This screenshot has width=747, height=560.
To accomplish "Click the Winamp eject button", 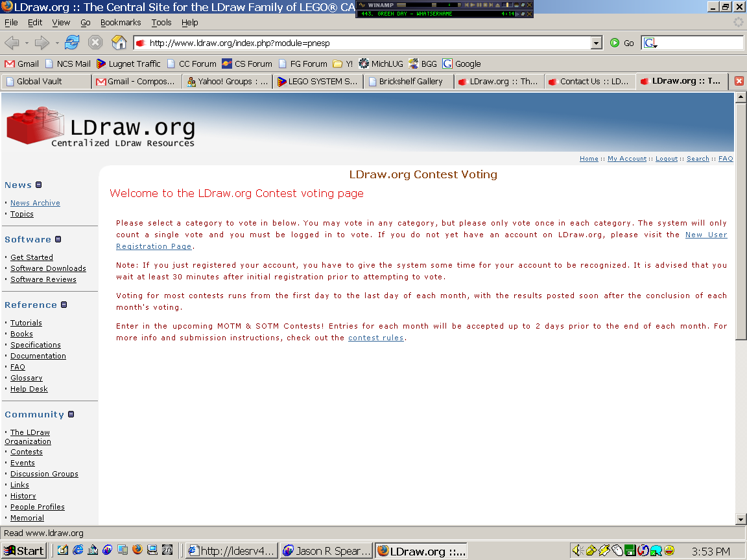I will click(497, 5).
